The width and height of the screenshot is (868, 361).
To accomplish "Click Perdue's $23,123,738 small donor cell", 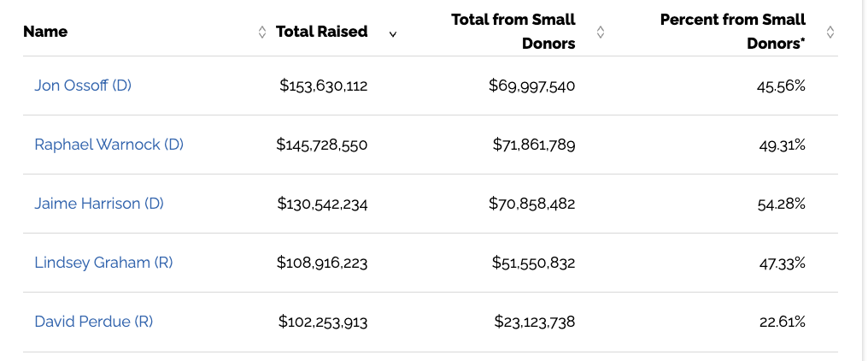I will click(x=535, y=323).
